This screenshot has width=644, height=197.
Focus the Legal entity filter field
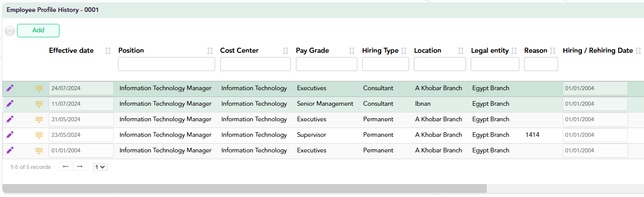[x=495, y=64]
